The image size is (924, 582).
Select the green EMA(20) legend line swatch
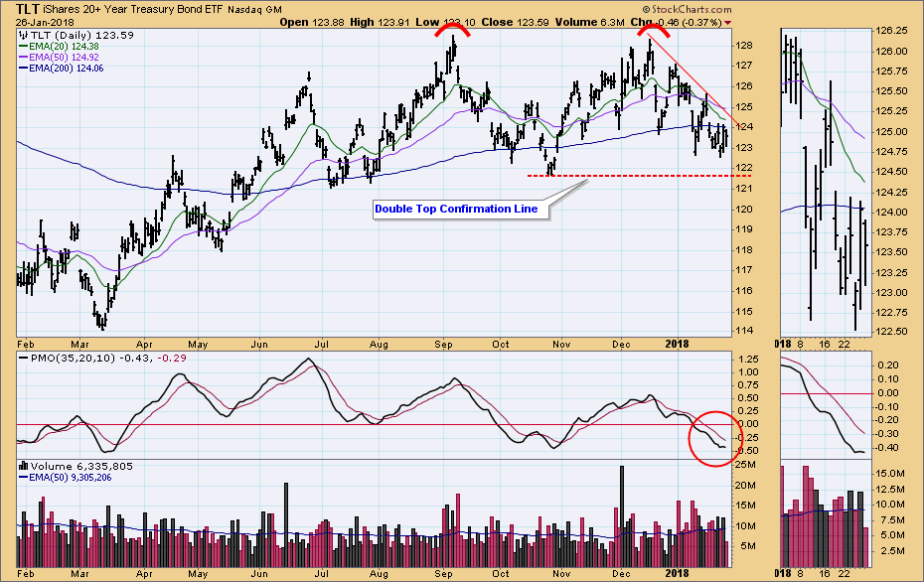(24, 46)
